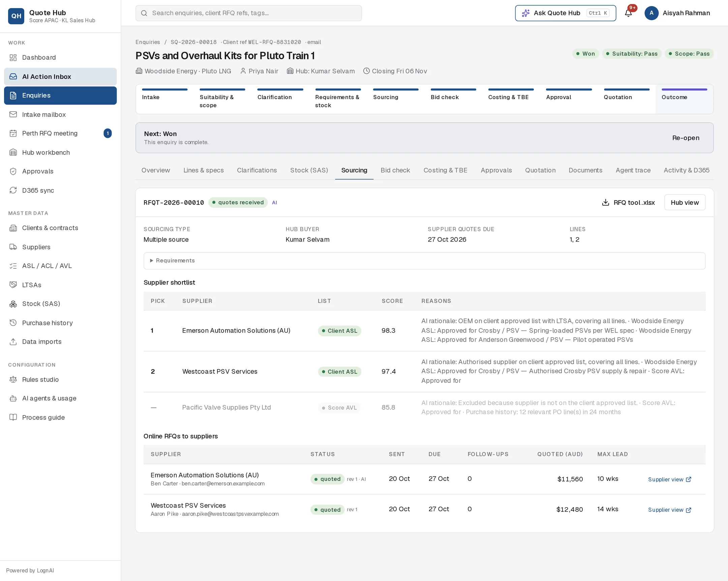Image resolution: width=728 pixels, height=581 pixels.
Task: Open the Costing & TBE tab
Action: [445, 170]
